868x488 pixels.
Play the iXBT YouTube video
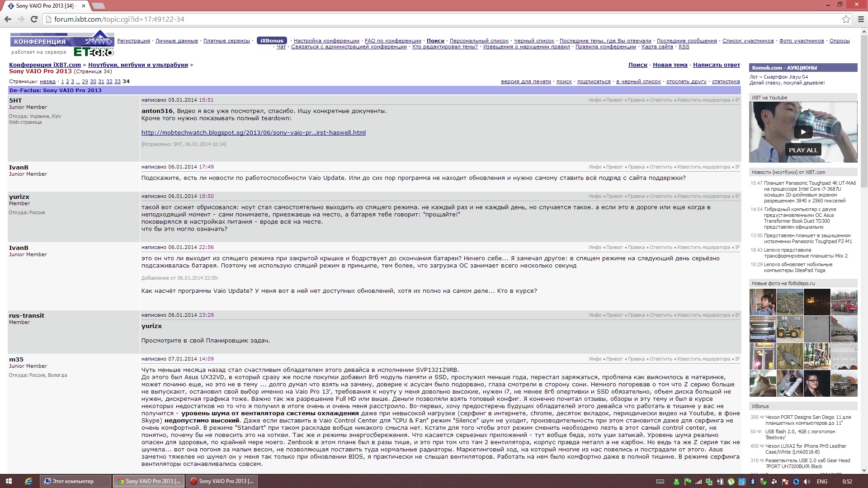click(x=803, y=132)
